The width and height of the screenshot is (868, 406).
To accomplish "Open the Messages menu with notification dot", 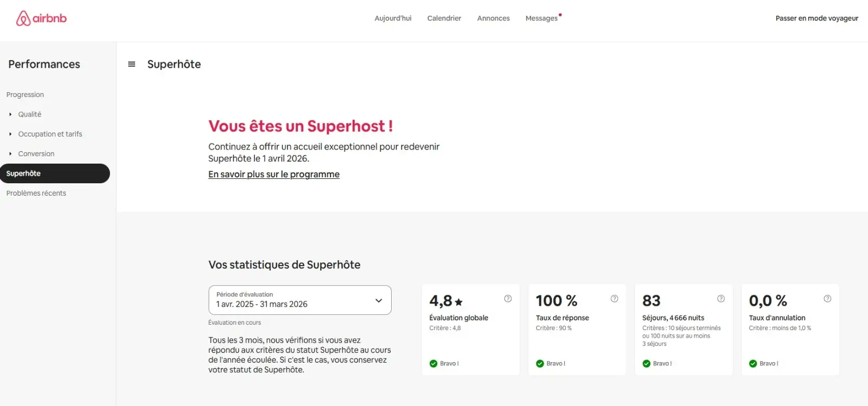I will pyautogui.click(x=541, y=18).
